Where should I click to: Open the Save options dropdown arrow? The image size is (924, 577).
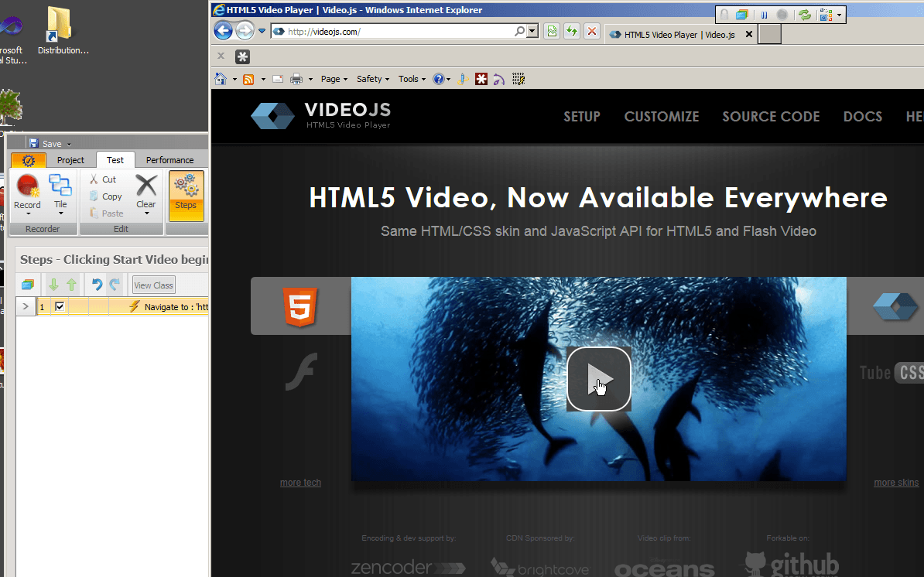pos(69,144)
